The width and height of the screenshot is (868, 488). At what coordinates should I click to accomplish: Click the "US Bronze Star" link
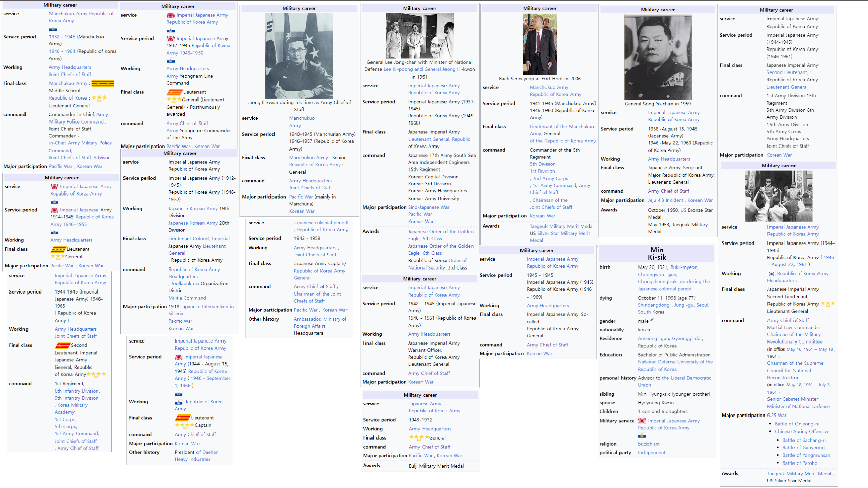(x=697, y=210)
